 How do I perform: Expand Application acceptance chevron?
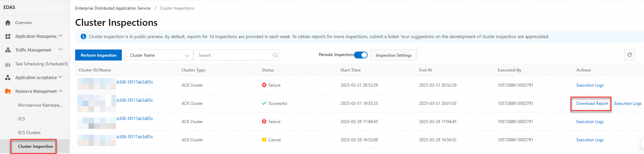pyautogui.click(x=60, y=77)
